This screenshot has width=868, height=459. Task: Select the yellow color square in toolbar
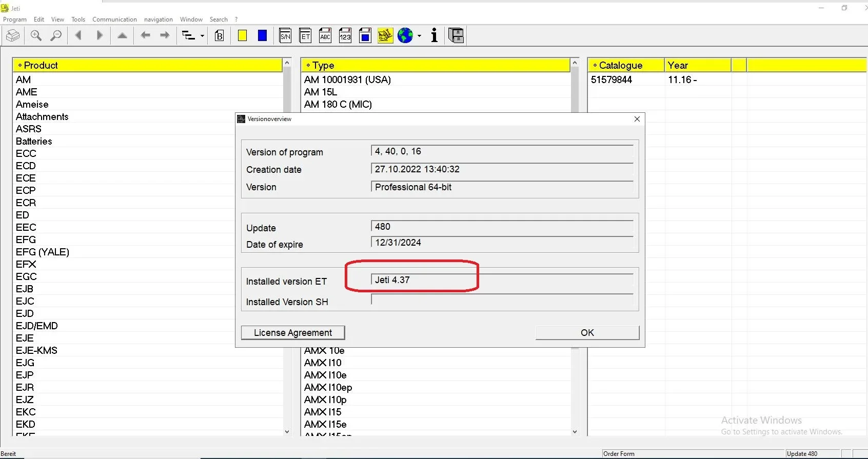click(x=243, y=35)
